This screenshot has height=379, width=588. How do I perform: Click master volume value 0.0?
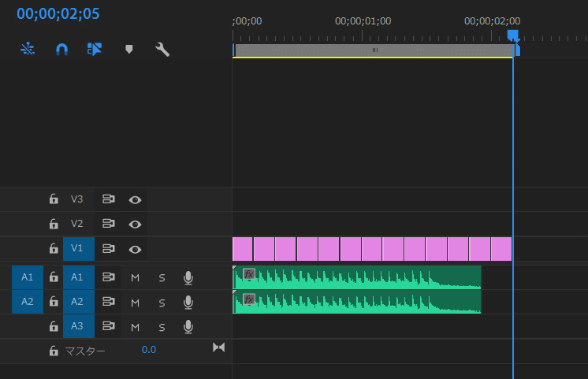(149, 349)
